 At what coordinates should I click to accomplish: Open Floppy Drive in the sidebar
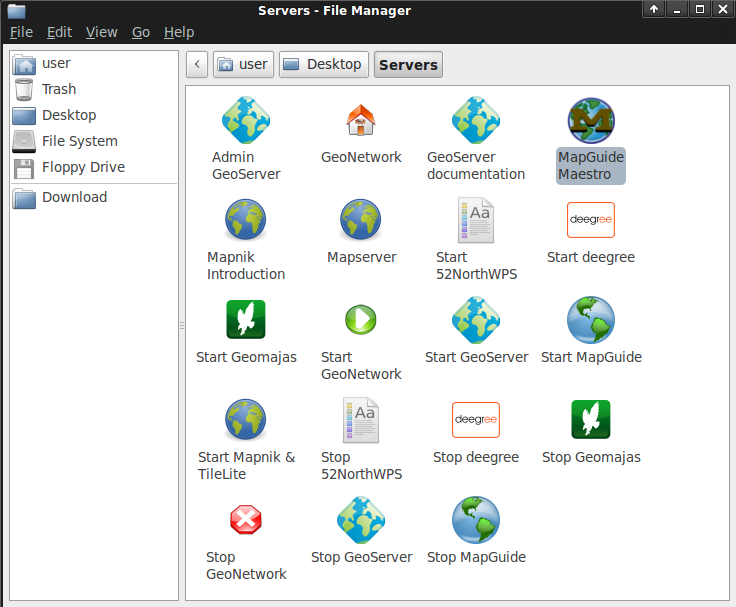94,167
